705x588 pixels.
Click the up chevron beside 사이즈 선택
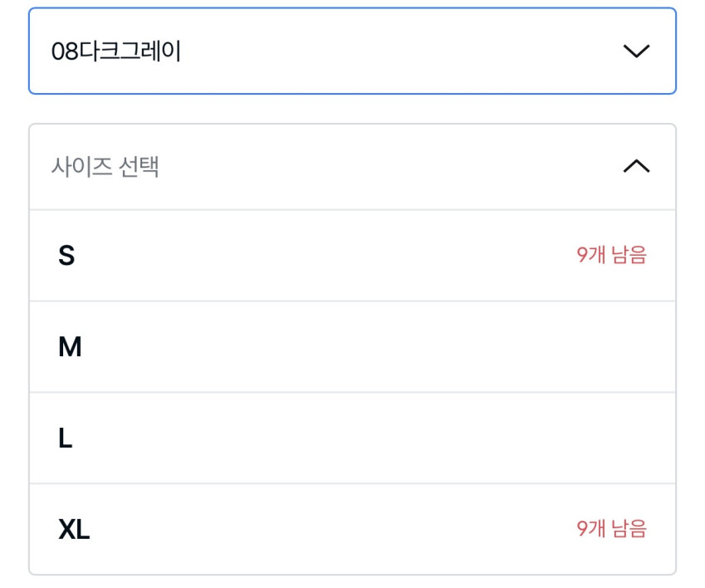coord(636,167)
